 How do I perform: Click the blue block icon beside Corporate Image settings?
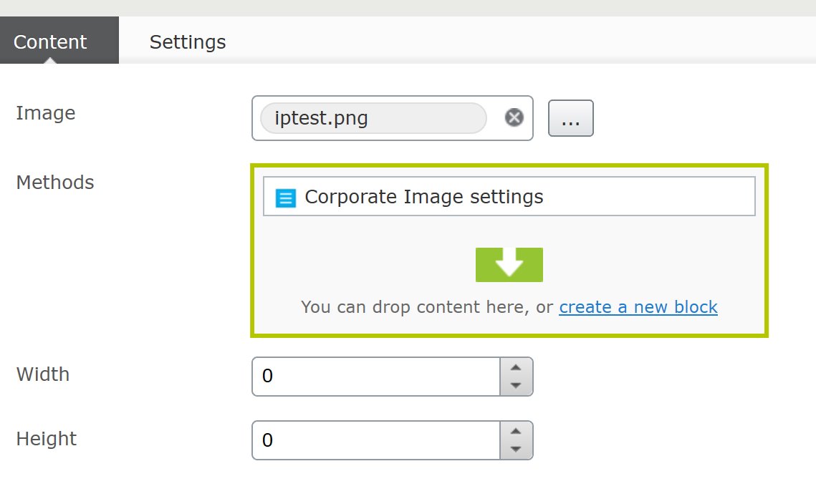[x=286, y=198]
